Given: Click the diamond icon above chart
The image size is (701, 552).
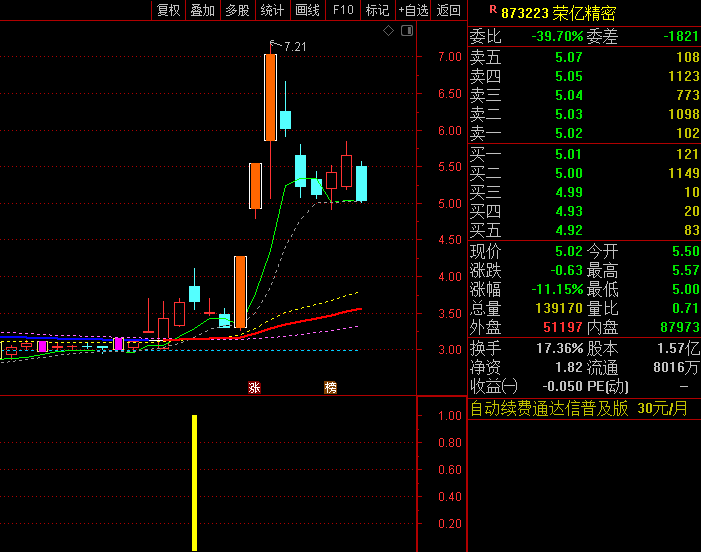Looking at the screenshot, I should click(x=389, y=31).
